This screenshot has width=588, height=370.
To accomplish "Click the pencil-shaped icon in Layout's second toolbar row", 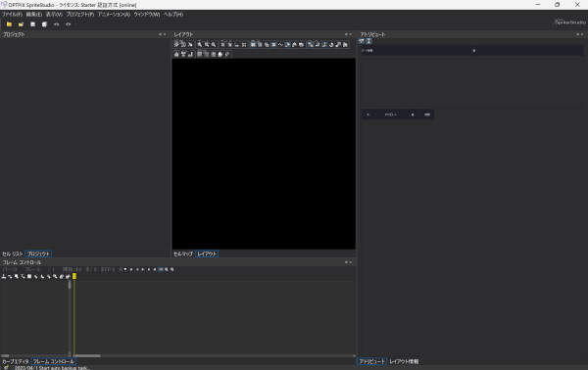I will coord(227,54).
